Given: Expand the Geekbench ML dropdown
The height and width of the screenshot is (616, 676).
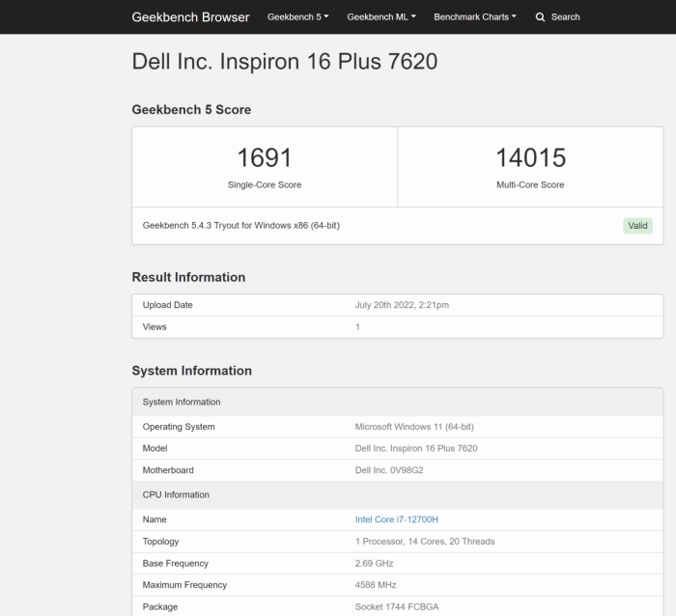Looking at the screenshot, I should point(380,17).
